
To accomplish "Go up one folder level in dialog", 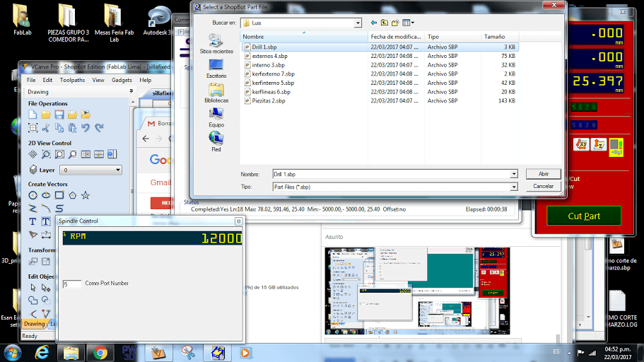I will (385, 23).
